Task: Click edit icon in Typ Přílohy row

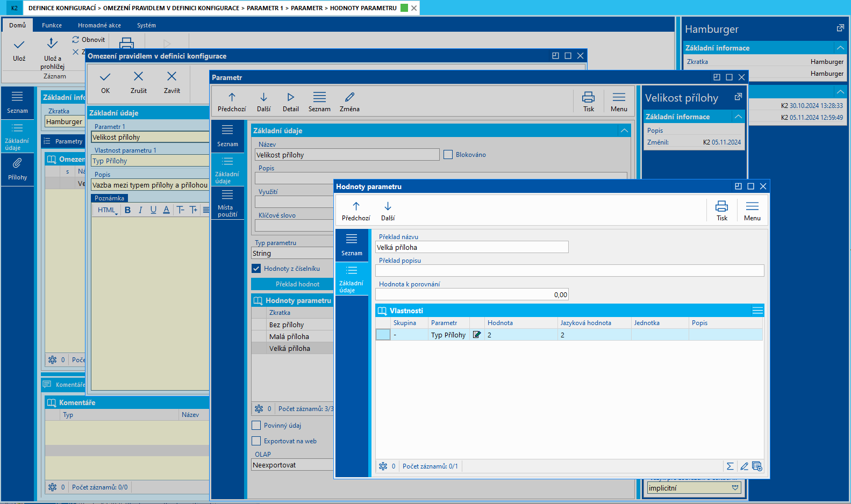Action: (x=476, y=335)
